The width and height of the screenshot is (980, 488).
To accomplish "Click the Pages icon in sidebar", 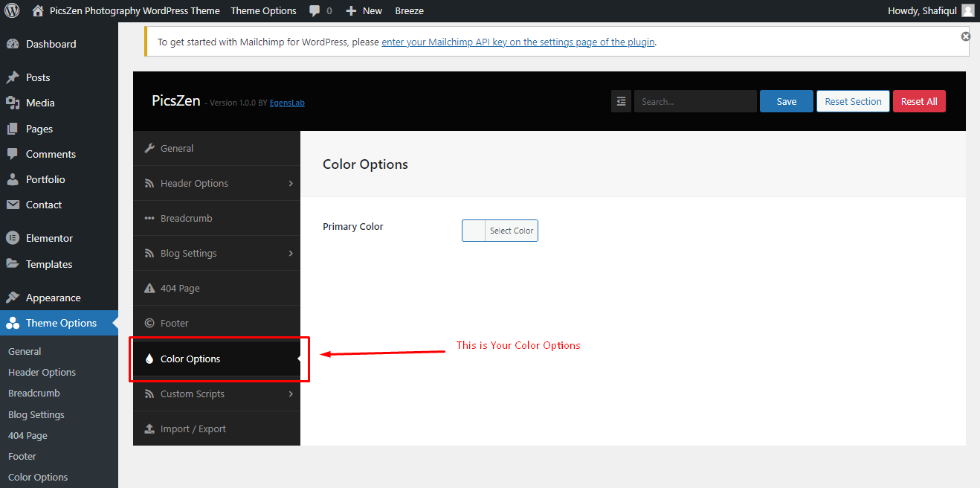I will tap(13, 129).
